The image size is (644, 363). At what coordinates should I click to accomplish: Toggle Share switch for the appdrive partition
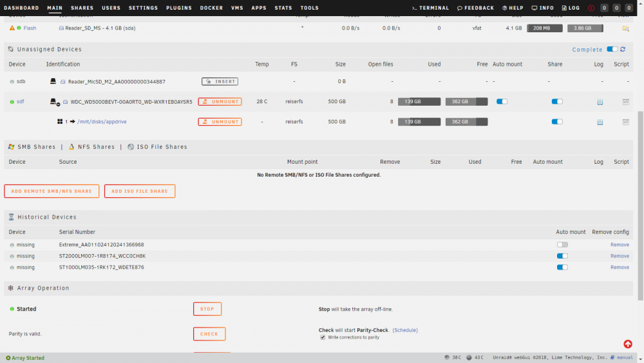pos(557,122)
